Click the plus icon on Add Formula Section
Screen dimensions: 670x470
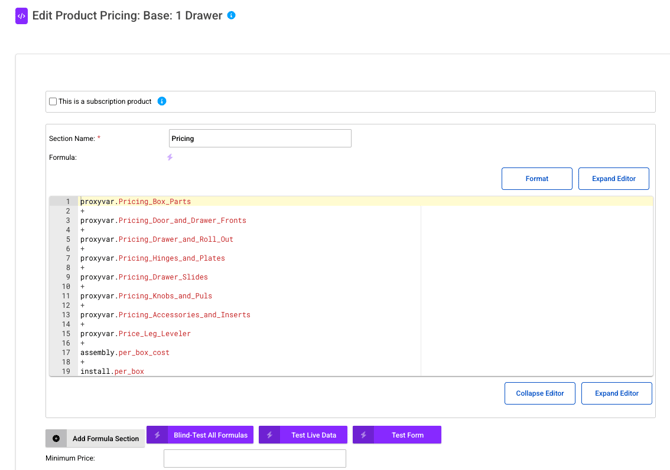56,438
